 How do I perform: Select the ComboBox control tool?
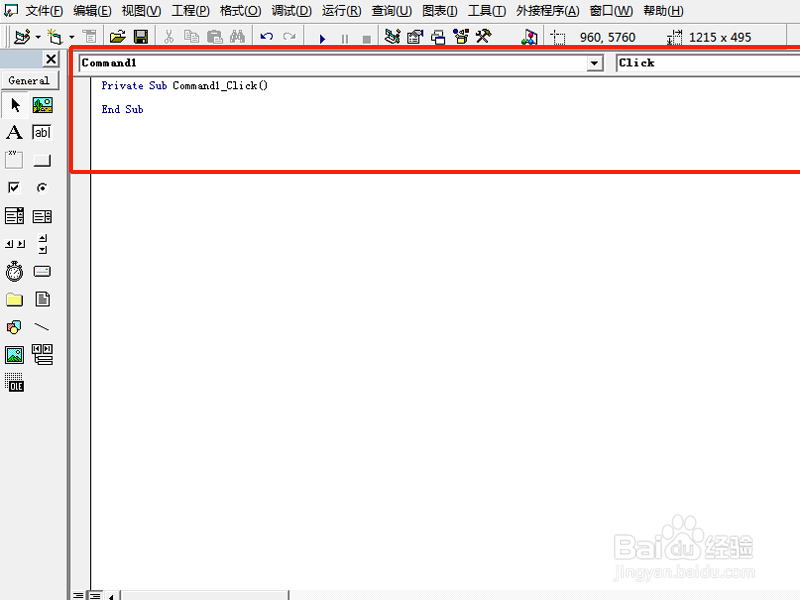pos(14,216)
